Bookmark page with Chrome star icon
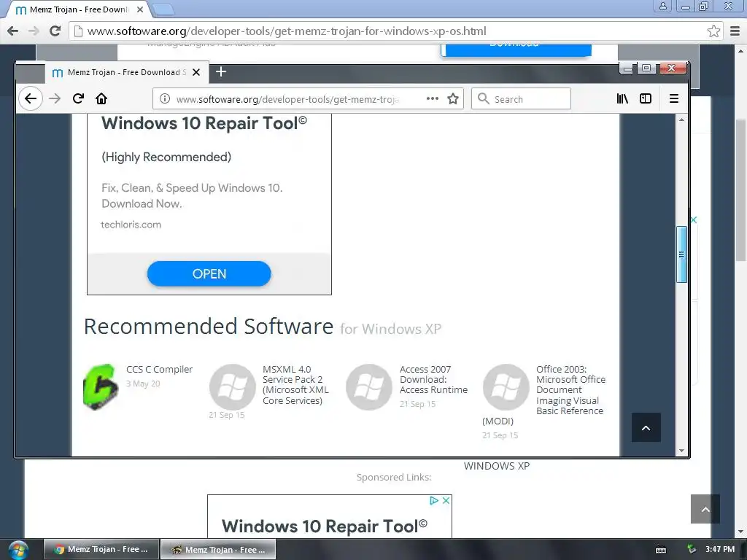The width and height of the screenshot is (747, 560). tap(713, 31)
